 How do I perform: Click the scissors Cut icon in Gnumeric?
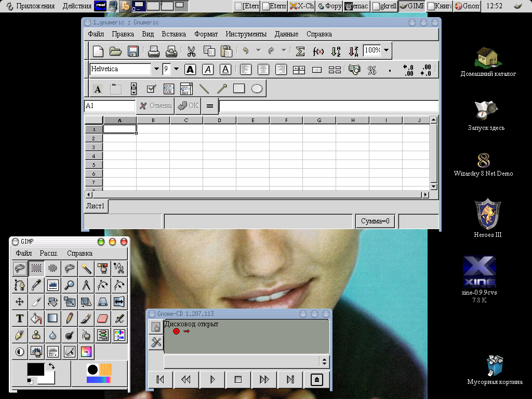pyautogui.click(x=191, y=51)
